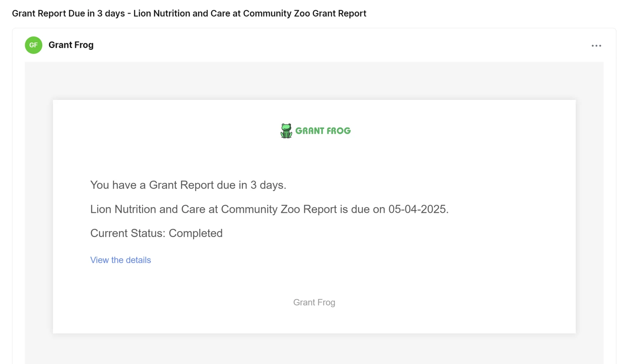Select the Grant Frog sender name

71,45
